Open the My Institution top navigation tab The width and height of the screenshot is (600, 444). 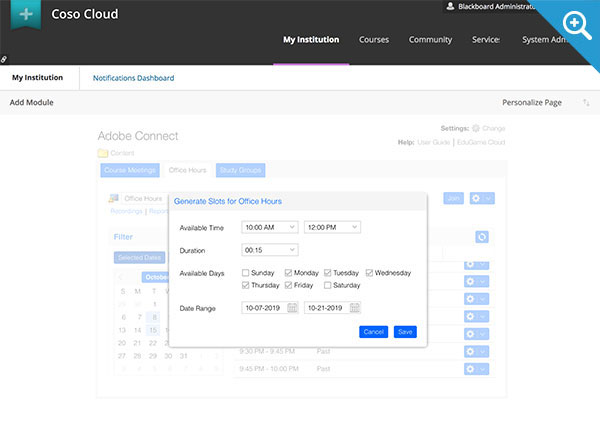point(311,40)
